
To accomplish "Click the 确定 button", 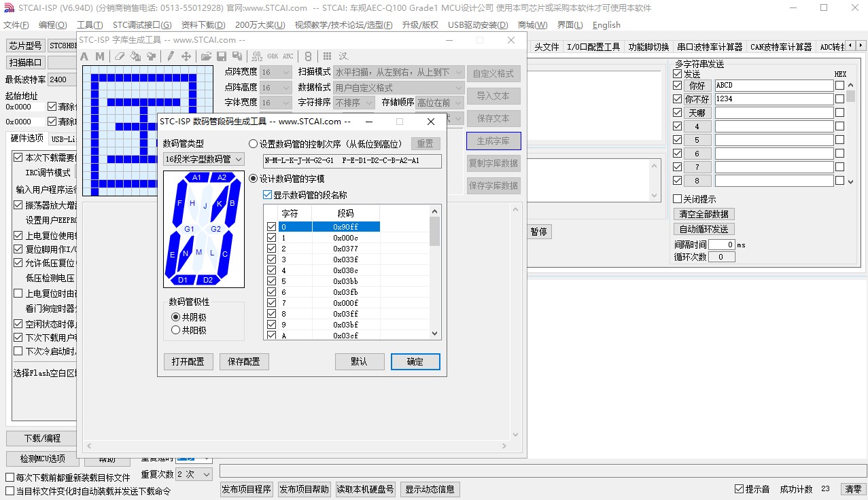I will coord(415,361).
